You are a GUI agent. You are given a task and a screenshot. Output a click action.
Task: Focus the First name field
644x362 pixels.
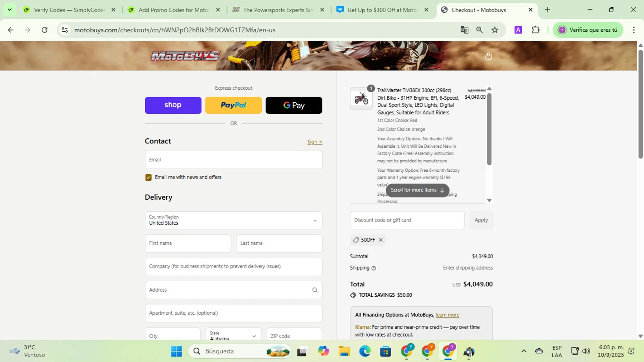[188, 243]
